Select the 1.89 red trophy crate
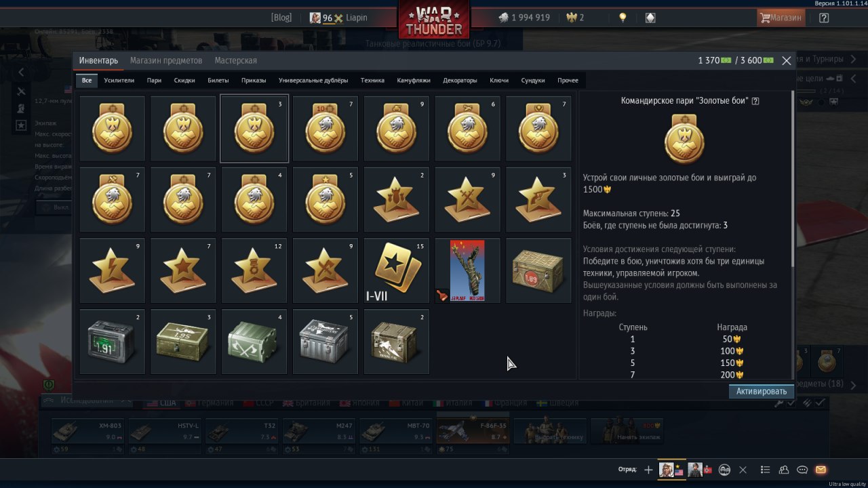 538,270
